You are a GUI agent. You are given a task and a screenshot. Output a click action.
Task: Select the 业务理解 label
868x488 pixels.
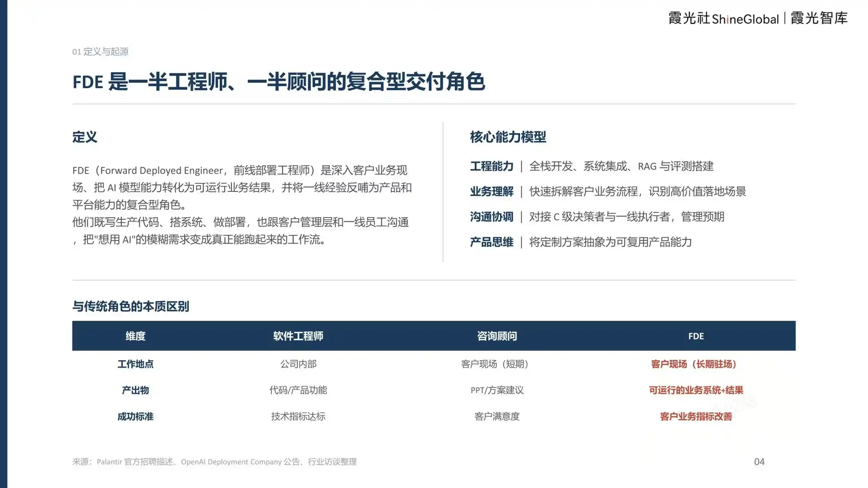[x=491, y=191]
